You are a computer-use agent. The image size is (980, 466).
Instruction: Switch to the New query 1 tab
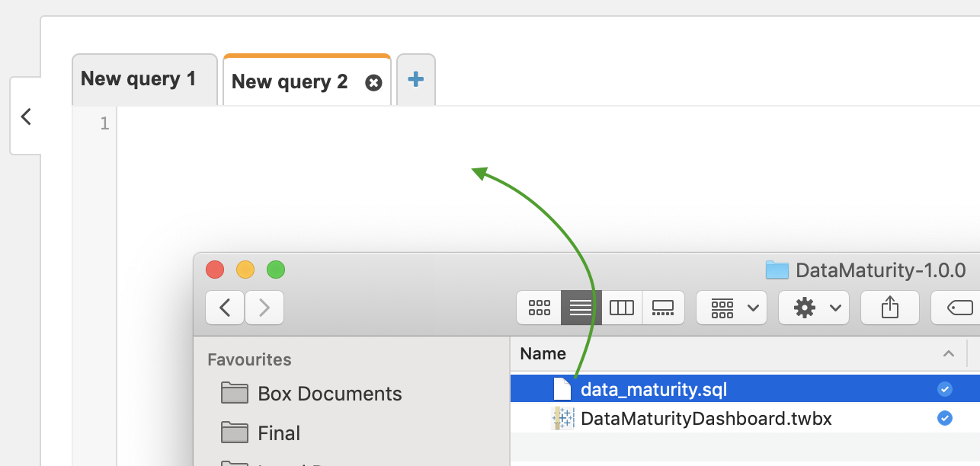coord(139,79)
